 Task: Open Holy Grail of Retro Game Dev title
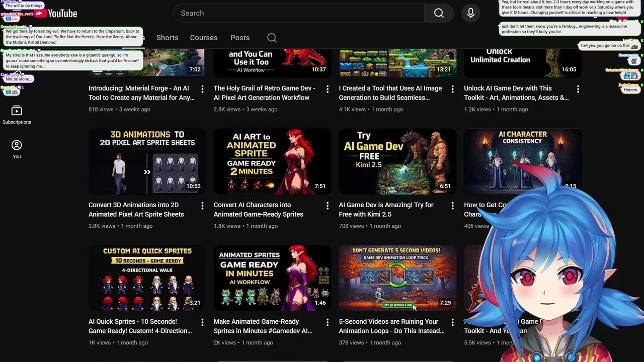(265, 93)
